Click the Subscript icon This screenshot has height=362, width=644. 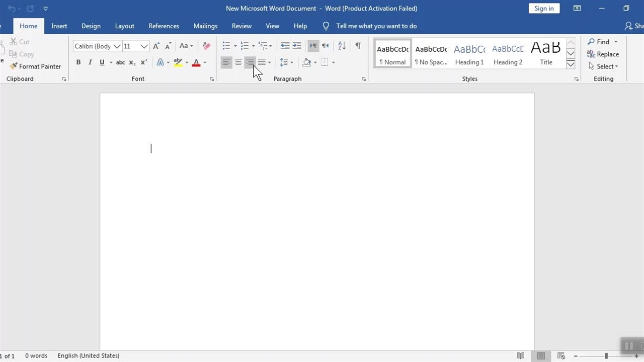132,62
